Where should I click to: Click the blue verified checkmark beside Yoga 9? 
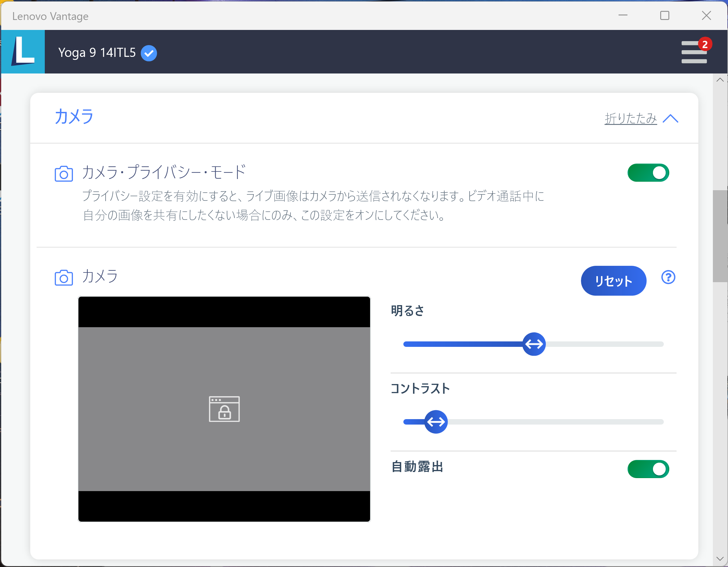149,53
